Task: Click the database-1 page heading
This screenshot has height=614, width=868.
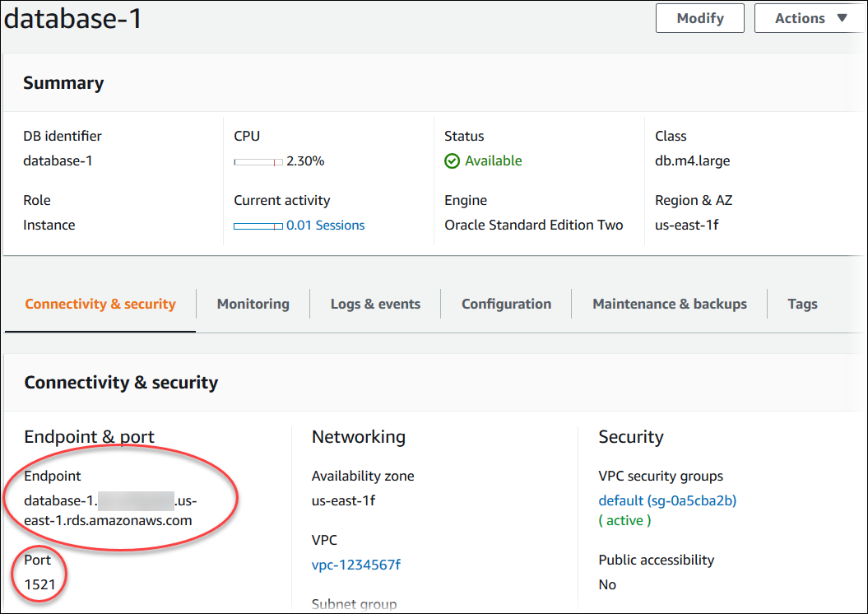Action: click(x=72, y=18)
